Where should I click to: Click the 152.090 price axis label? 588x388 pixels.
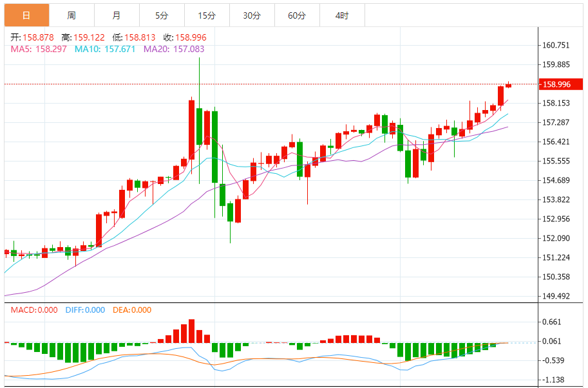point(556,238)
